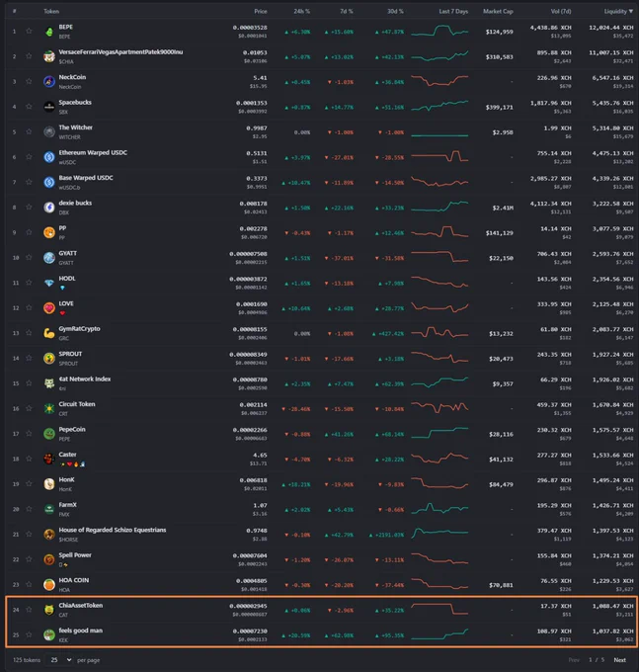
Task: Go to the Next page
Action: 619,660
